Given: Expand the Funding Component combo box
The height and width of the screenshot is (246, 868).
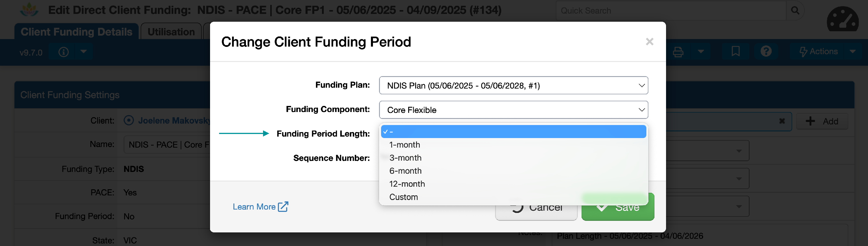Looking at the screenshot, I should click(x=513, y=110).
